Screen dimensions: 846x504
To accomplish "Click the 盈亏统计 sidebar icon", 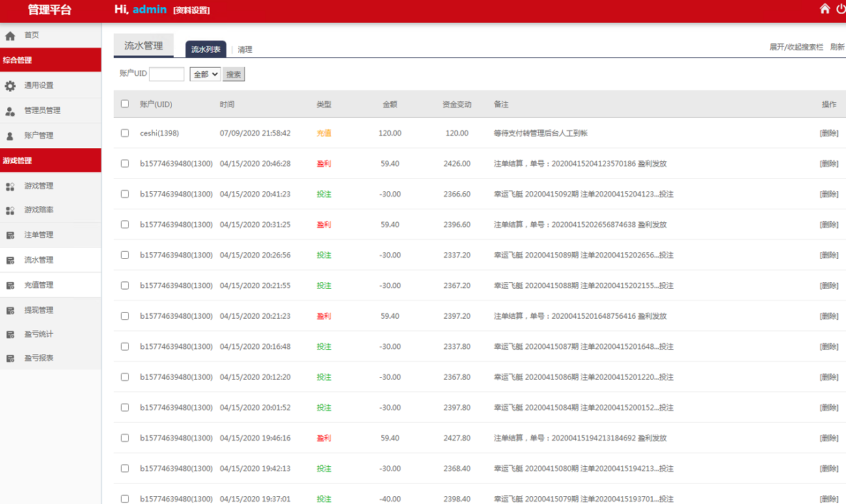I will click(10, 335).
